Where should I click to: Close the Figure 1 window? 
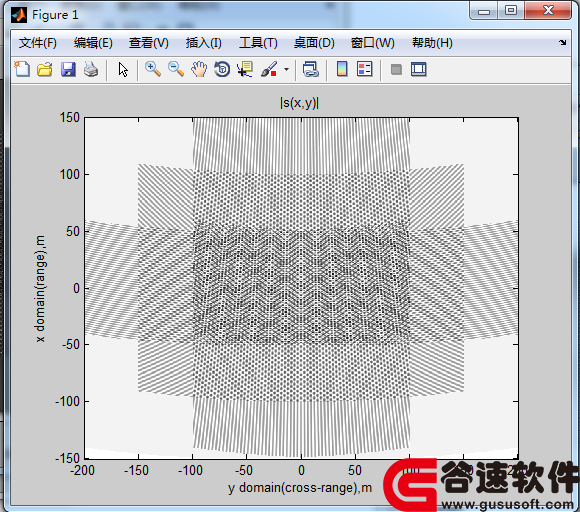548,10
